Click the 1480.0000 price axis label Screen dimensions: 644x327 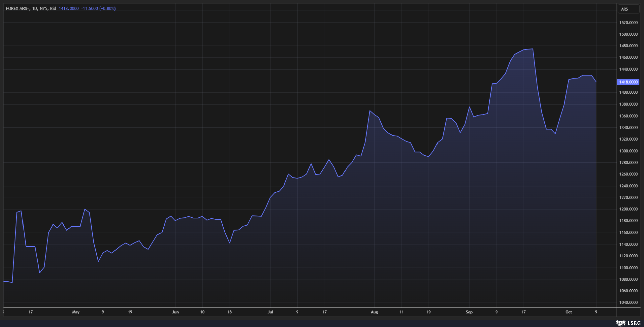coord(628,46)
